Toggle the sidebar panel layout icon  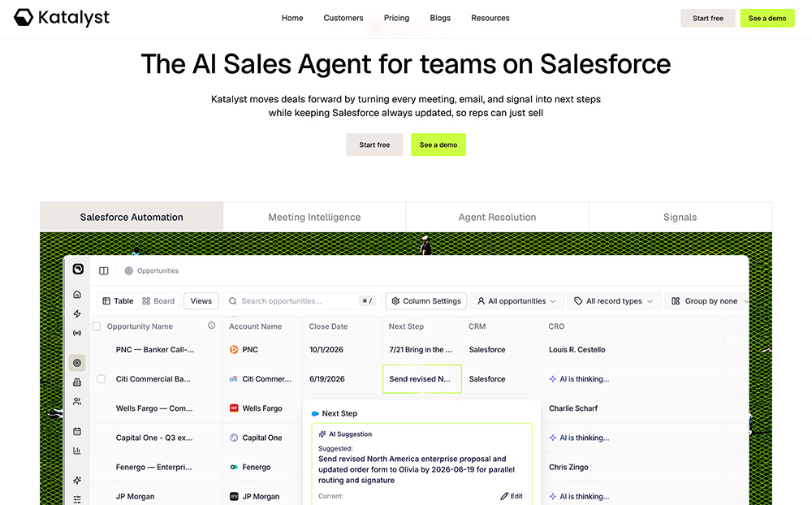[104, 270]
